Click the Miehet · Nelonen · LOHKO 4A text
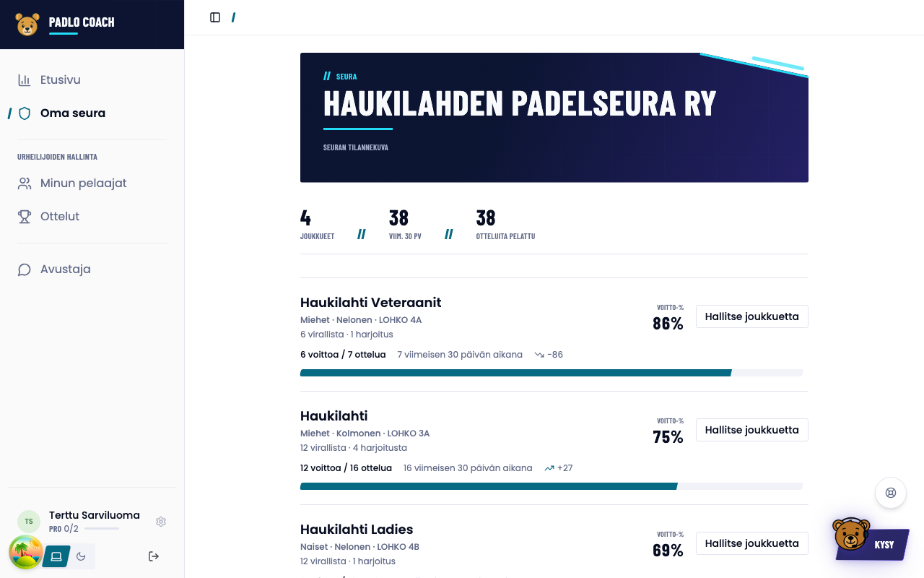 tap(361, 320)
